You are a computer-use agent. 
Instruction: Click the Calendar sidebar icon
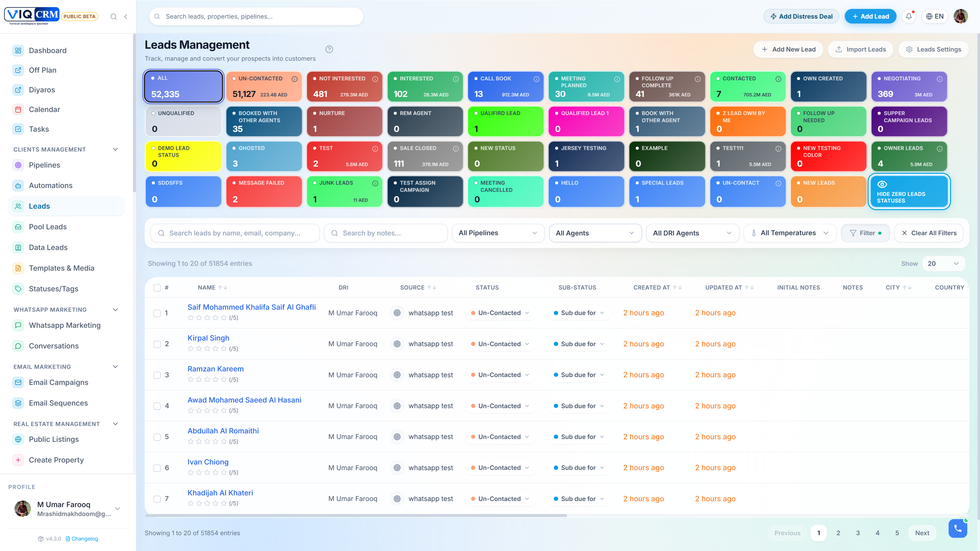(18, 109)
